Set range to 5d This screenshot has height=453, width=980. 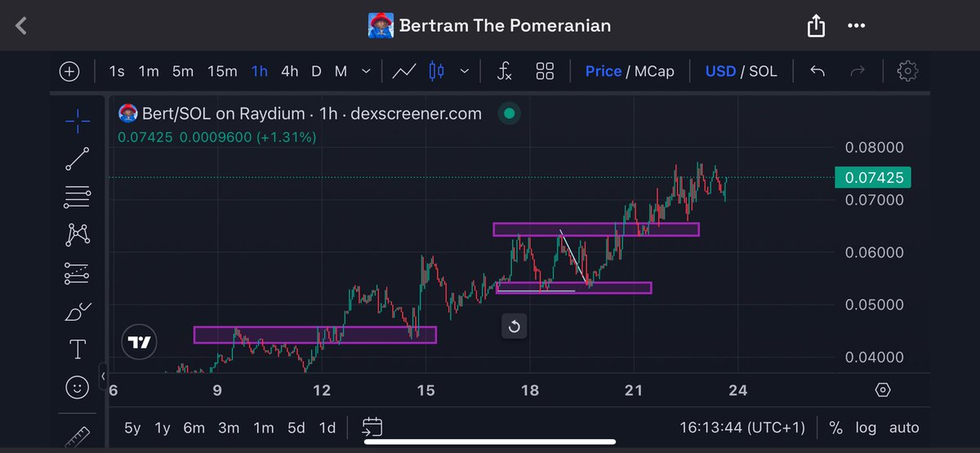tap(296, 428)
